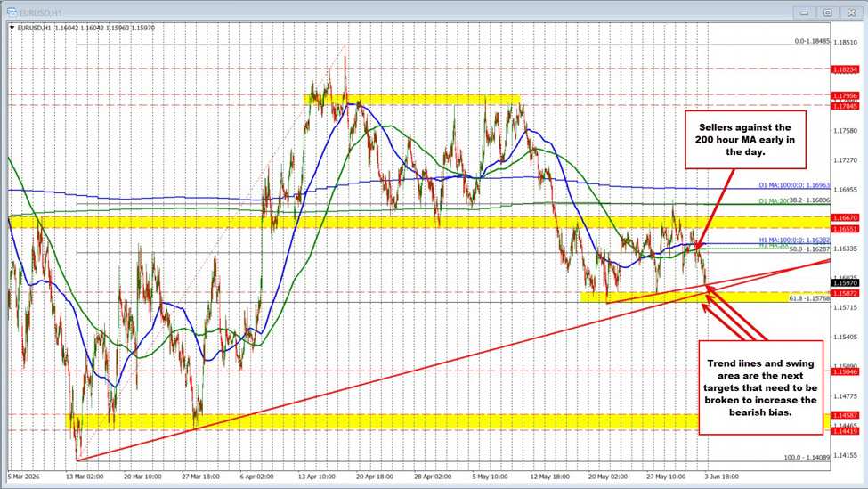Image resolution: width=868 pixels, height=489 pixels.
Task: Click the 1.16955 price axis value
Action: click(x=846, y=190)
